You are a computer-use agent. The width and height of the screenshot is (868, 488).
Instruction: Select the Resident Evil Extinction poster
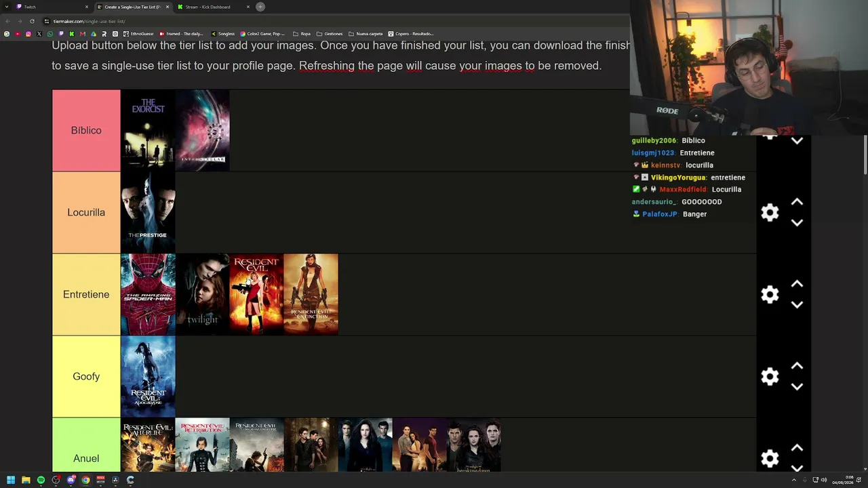click(x=311, y=295)
